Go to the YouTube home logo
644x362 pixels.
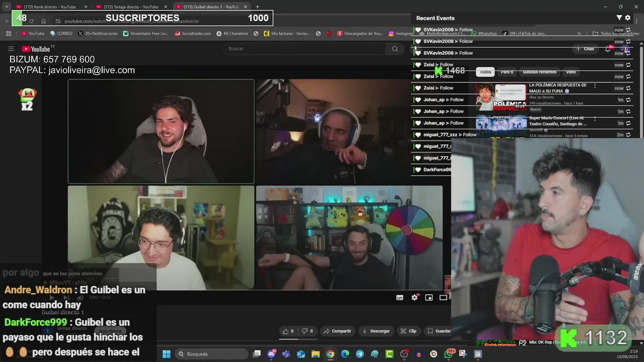pyautogui.click(x=36, y=49)
